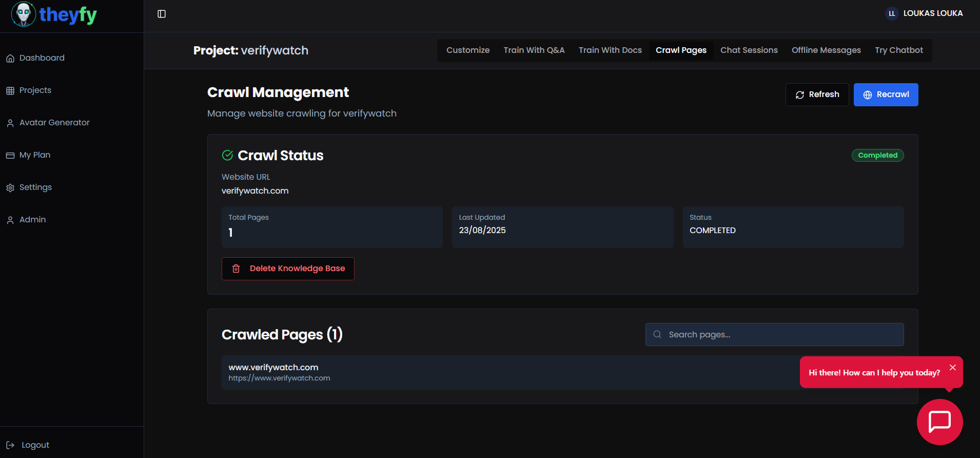The image size is (980, 458).
Task: Click the Crawl Status checkmark icon
Action: click(227, 155)
